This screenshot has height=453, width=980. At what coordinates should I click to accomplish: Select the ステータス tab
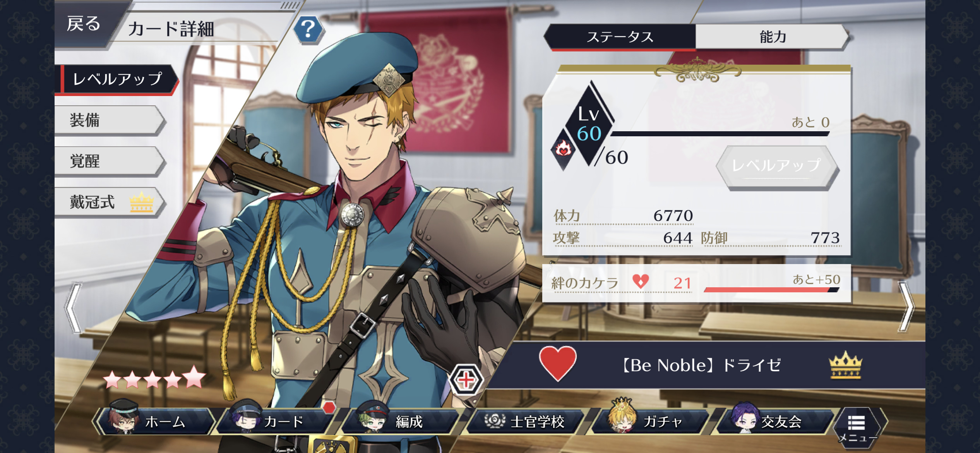620,37
